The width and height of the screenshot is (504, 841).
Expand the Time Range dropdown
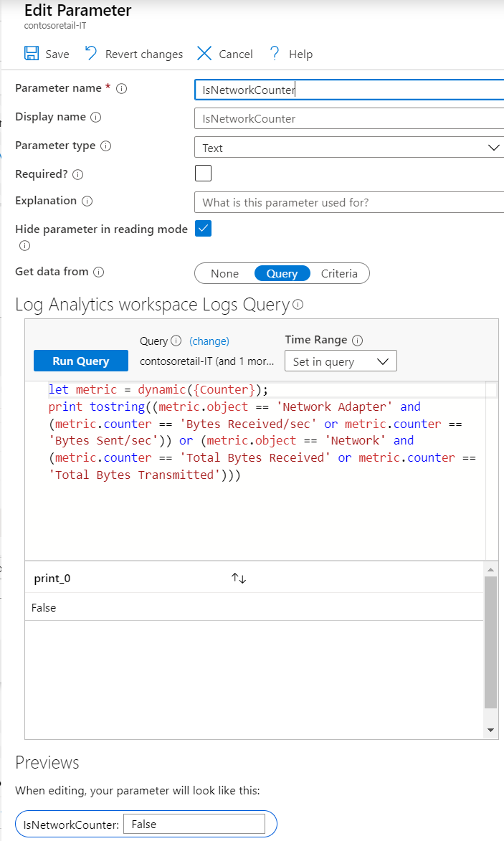click(341, 361)
